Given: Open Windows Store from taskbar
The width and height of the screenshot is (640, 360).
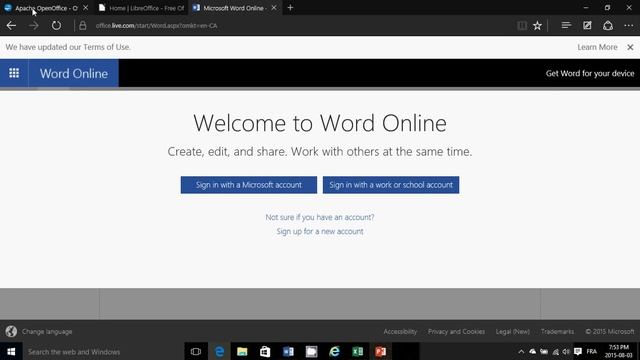Looking at the screenshot, I should [265, 351].
